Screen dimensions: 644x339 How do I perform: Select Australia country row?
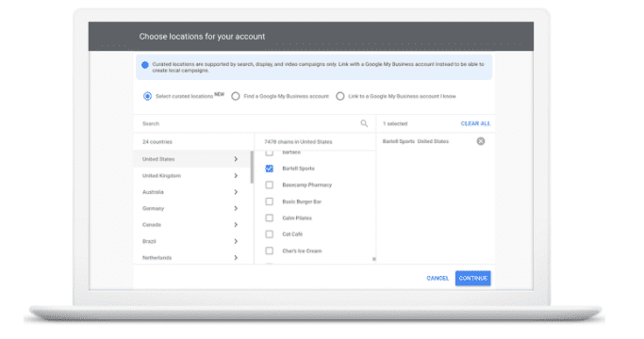point(191,192)
